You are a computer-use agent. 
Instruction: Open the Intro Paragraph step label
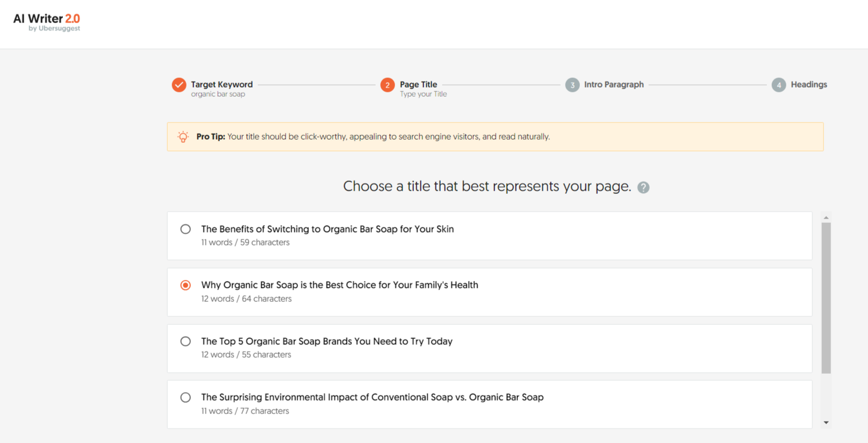click(x=614, y=84)
